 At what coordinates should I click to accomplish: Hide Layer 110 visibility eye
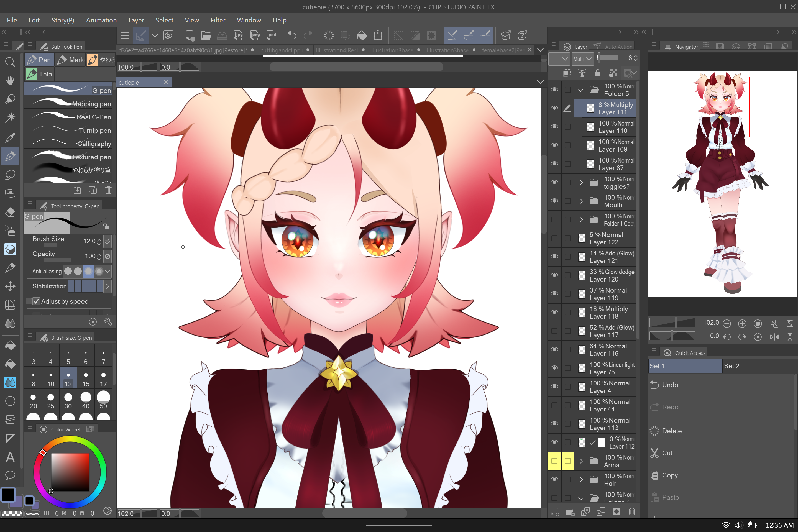pos(554,127)
